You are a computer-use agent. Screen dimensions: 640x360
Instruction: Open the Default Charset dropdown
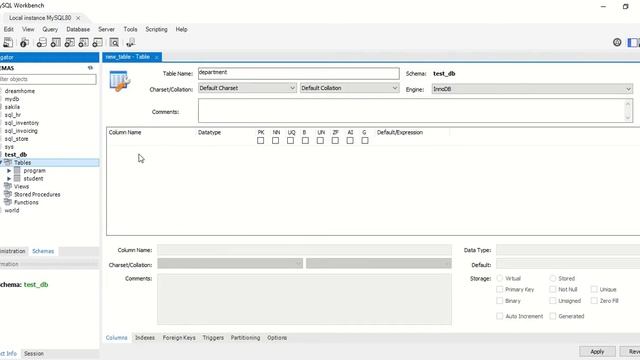pyautogui.click(x=247, y=88)
